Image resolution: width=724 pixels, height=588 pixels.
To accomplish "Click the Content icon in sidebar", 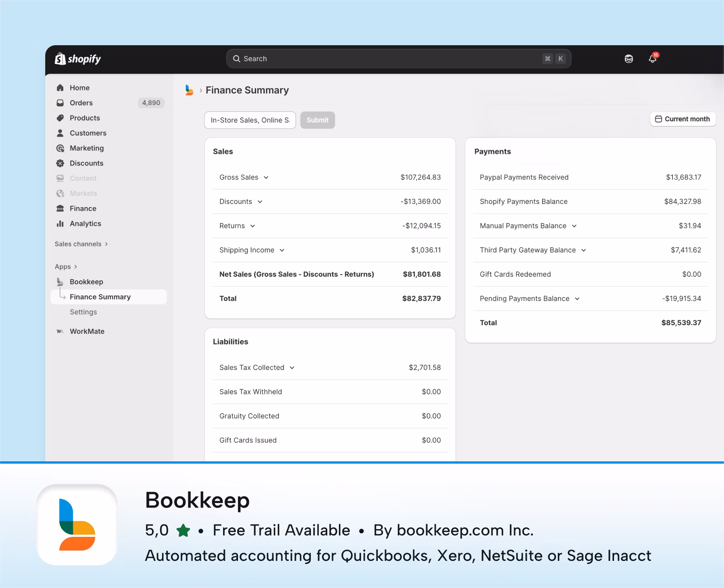I will click(x=60, y=178).
